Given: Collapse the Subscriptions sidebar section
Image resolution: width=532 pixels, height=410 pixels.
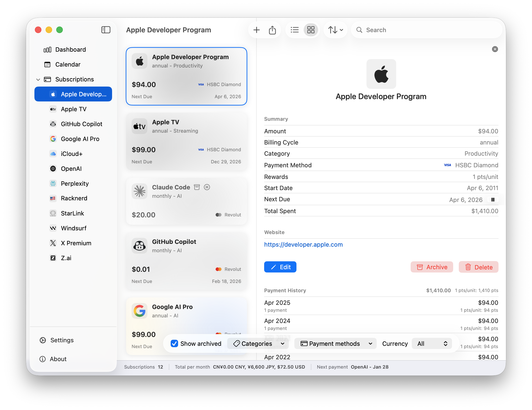Looking at the screenshot, I should pos(38,80).
